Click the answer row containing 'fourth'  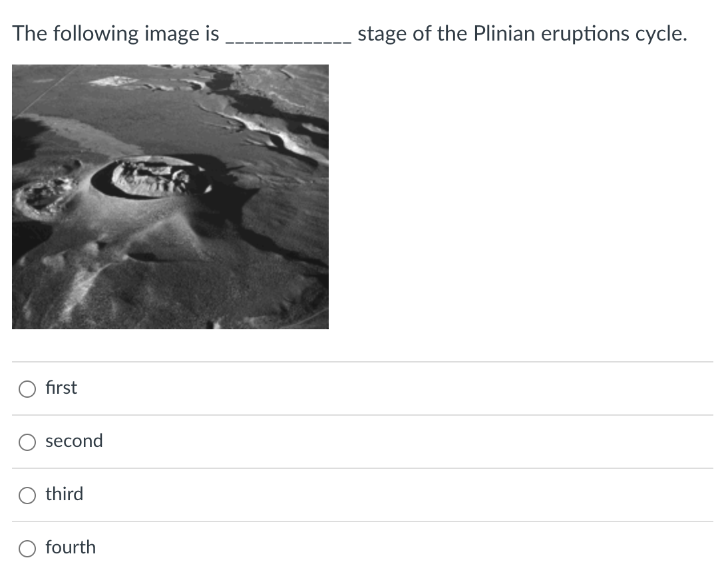[364, 548]
